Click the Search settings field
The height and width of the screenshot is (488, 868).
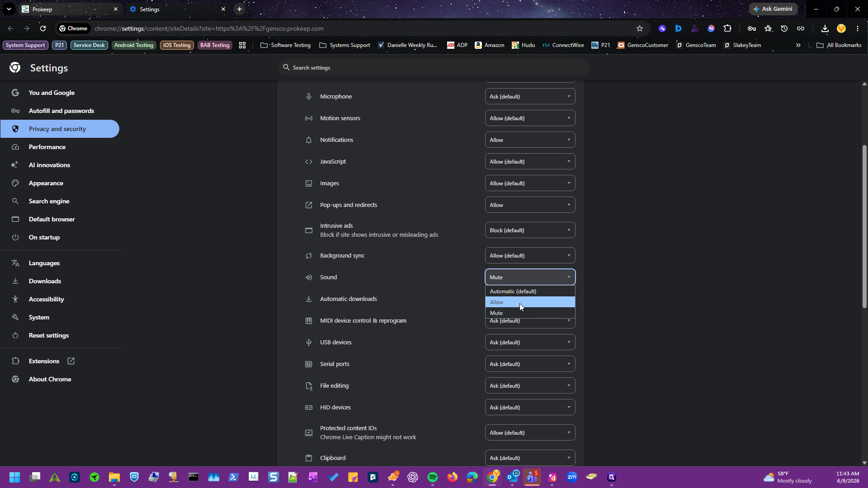[x=434, y=68]
